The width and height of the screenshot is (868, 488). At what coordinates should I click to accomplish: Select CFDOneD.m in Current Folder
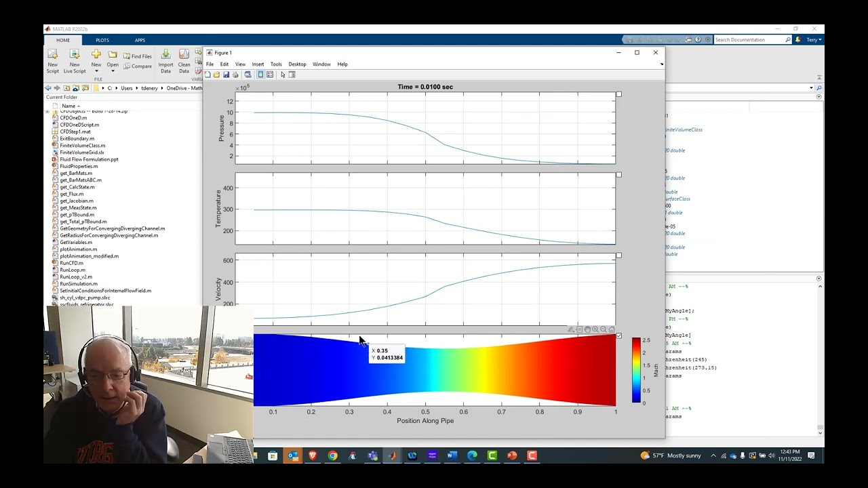(73, 118)
